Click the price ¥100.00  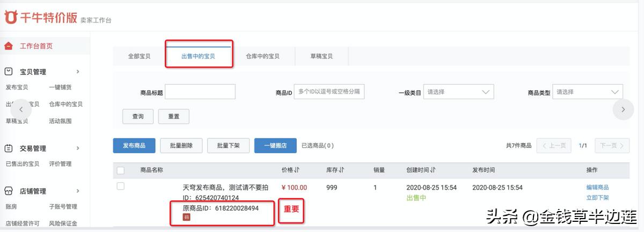click(295, 188)
